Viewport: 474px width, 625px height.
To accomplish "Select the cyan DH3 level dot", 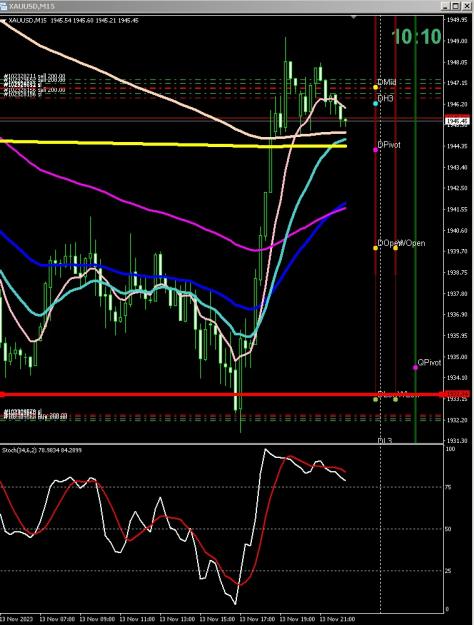I will click(x=376, y=104).
